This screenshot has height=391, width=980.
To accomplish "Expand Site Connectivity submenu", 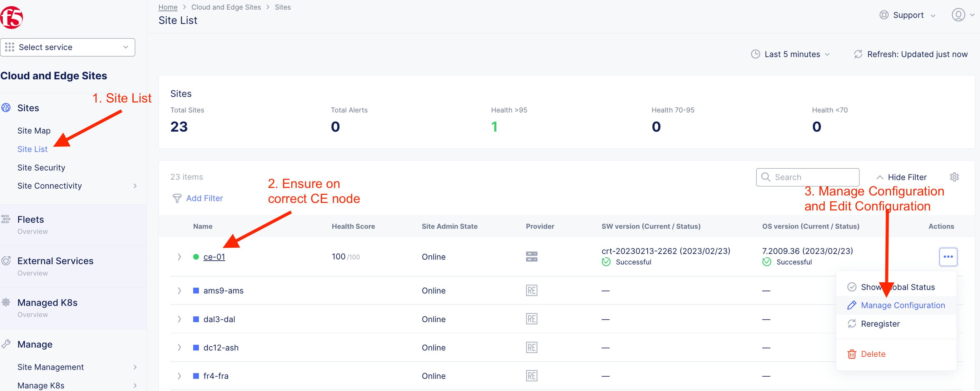I will click(x=135, y=186).
